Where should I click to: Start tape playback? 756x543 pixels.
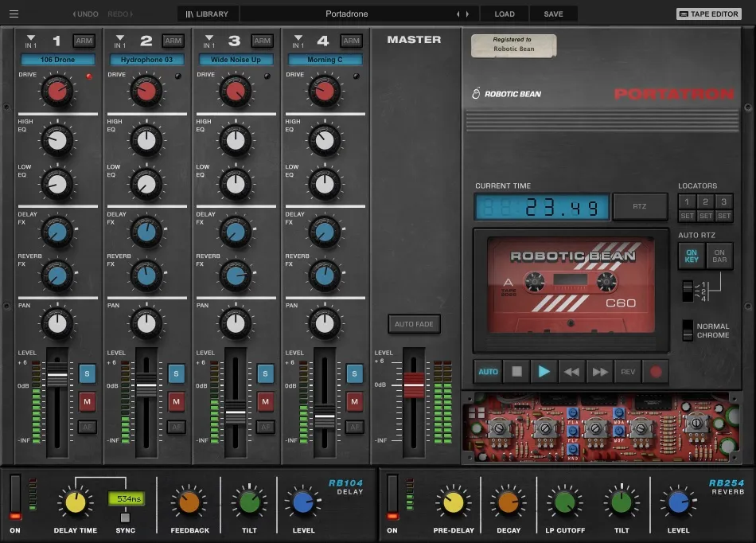tap(544, 372)
